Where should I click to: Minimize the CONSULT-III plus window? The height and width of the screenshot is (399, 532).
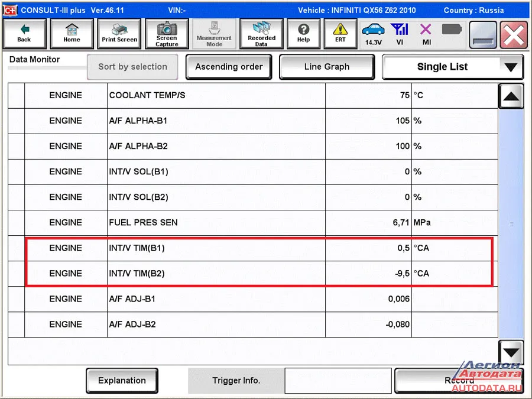[x=483, y=35]
